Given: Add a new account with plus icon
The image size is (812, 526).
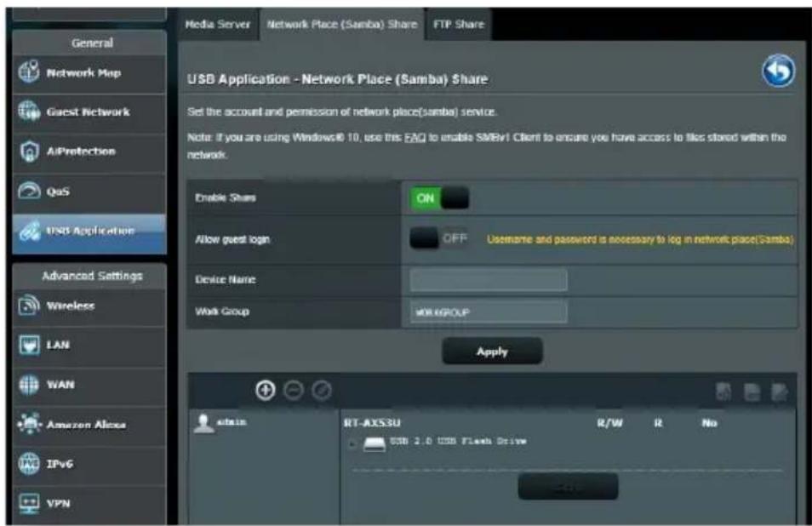Looking at the screenshot, I should pos(266,391).
